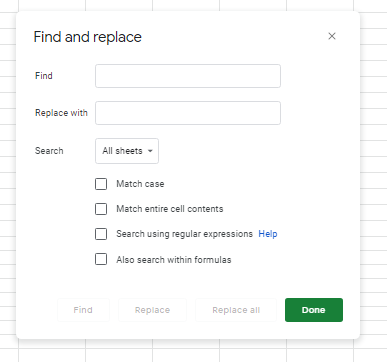This screenshot has width=387, height=362.
Task: Click the 'Search' label text
Action: [x=49, y=151]
